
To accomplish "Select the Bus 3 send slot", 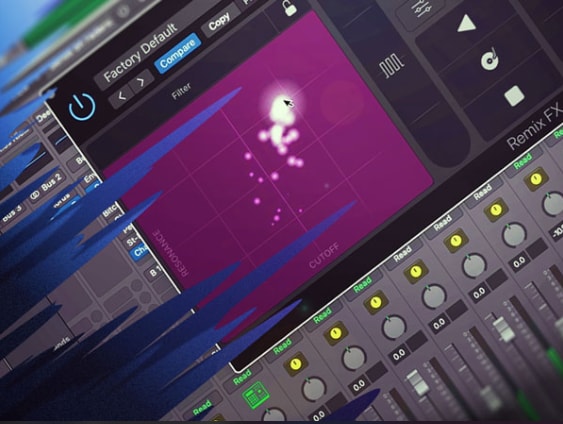I will click(12, 213).
